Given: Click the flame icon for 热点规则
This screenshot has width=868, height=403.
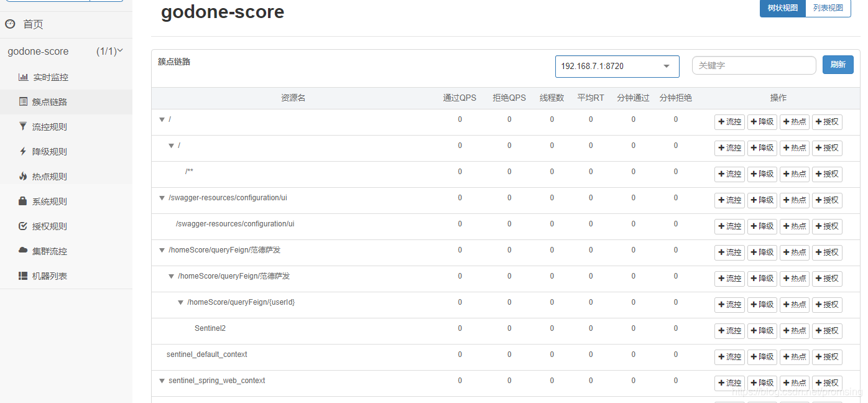Looking at the screenshot, I should [23, 176].
